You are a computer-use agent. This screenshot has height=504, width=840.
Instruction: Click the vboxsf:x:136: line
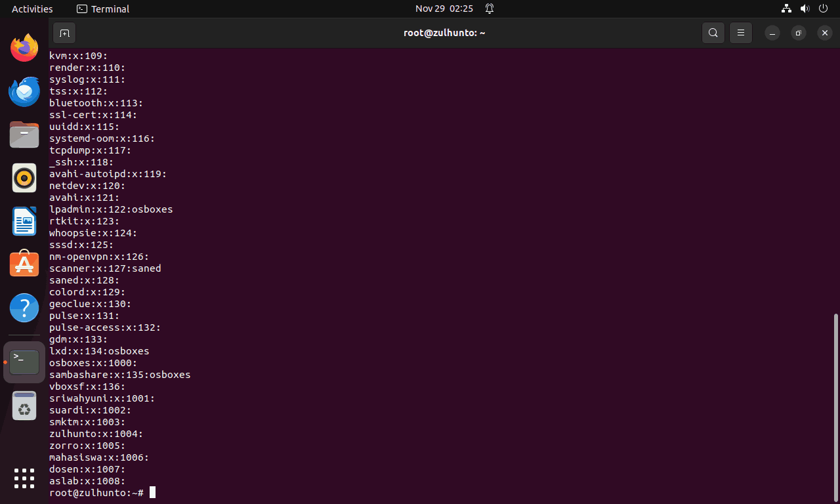pos(87,387)
